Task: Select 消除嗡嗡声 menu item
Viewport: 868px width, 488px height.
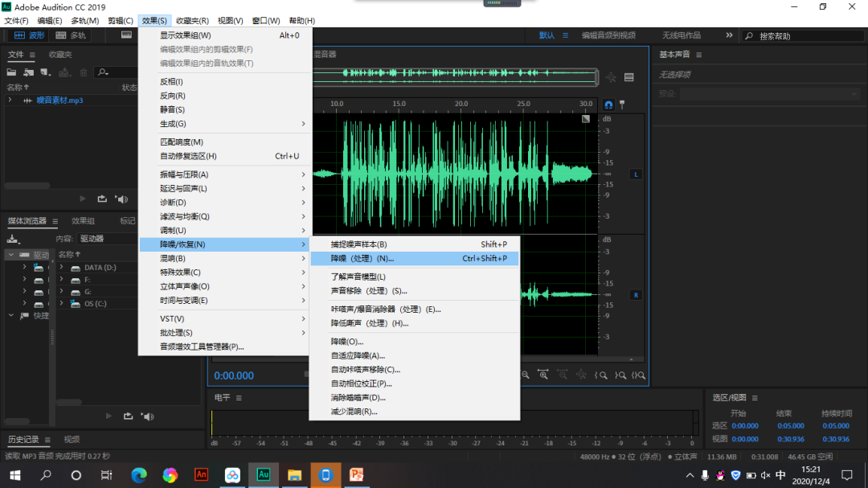Action: tap(415, 398)
